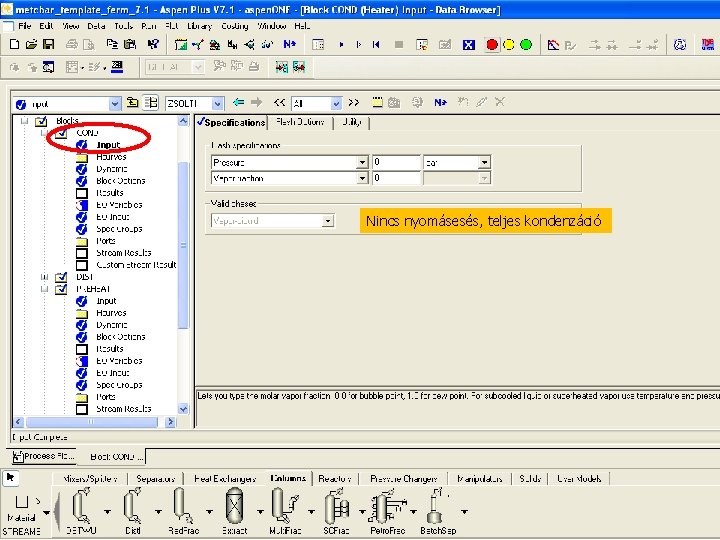
Task: Click the green back arrow in Data Browser
Action: pyautogui.click(x=239, y=103)
